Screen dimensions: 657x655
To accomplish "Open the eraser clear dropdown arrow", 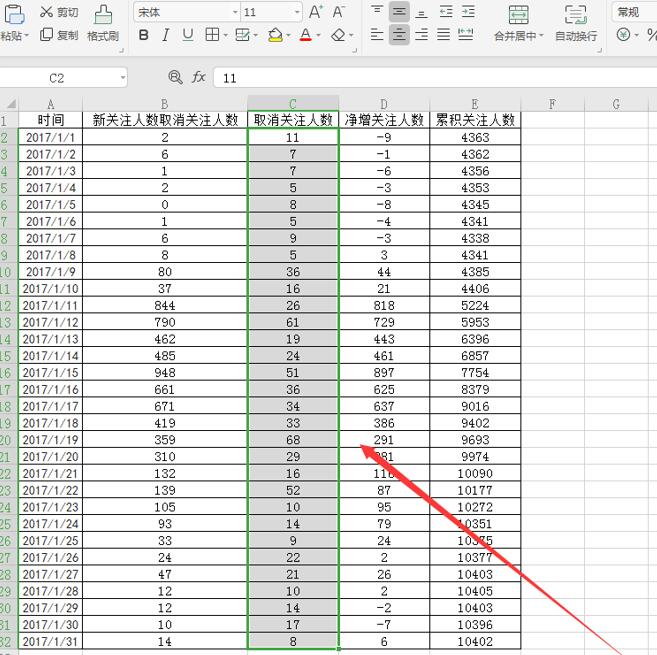I will coord(351,36).
